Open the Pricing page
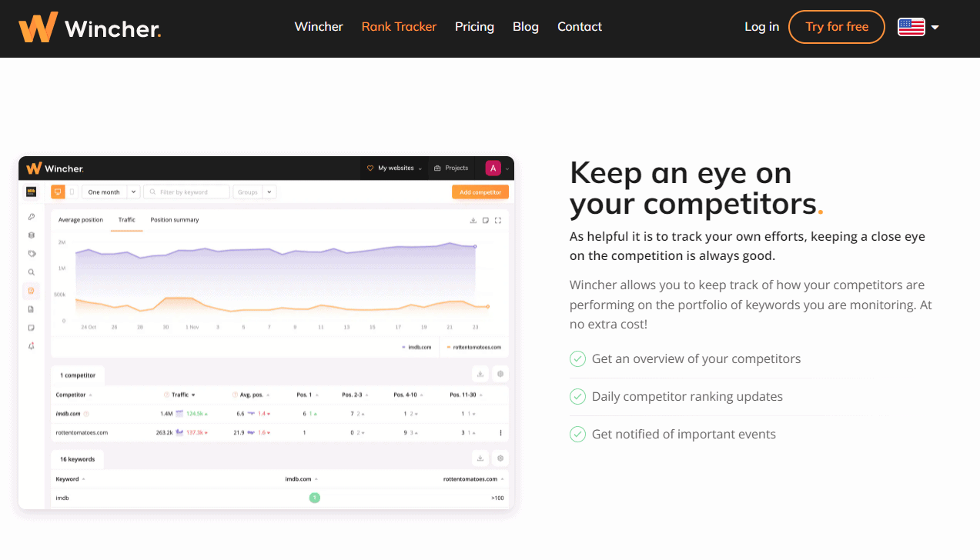 pos(474,27)
